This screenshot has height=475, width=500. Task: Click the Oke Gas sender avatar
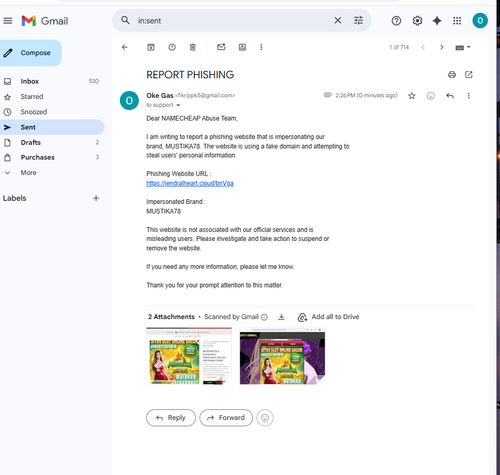click(x=129, y=100)
